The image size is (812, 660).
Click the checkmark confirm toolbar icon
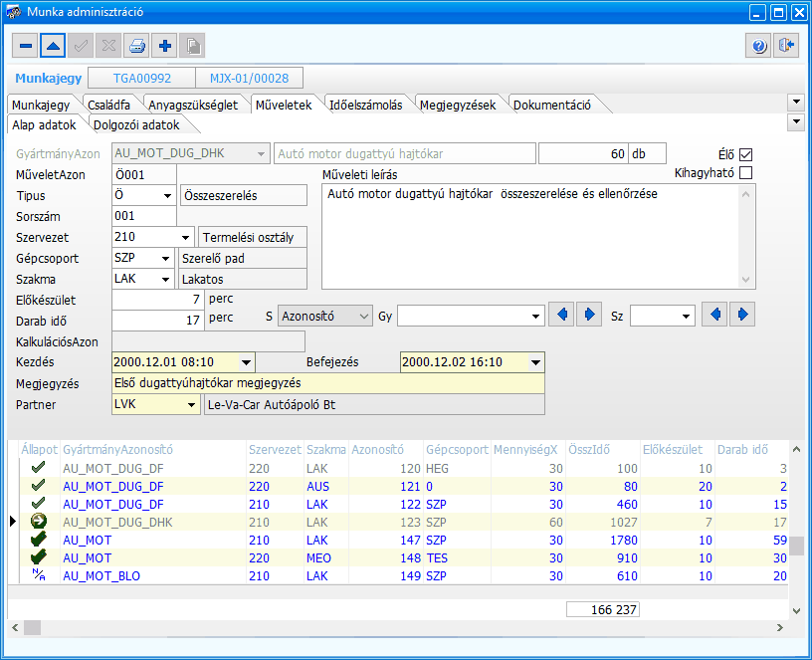point(81,46)
